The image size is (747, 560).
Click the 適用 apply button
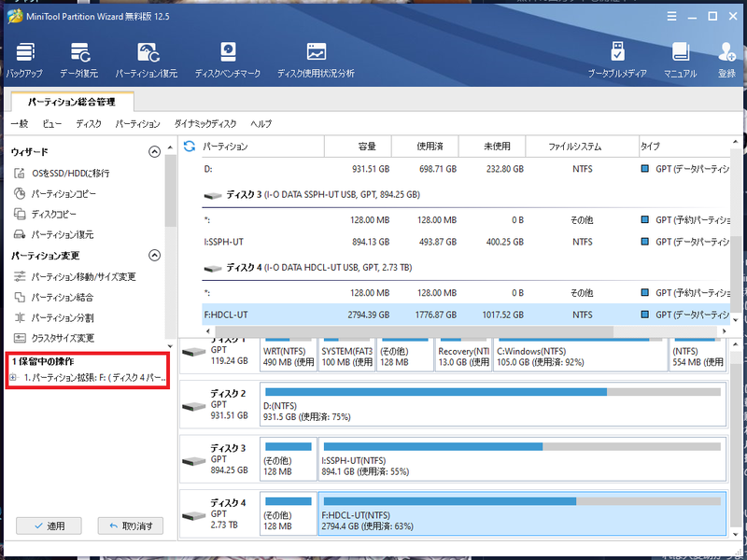[49, 525]
